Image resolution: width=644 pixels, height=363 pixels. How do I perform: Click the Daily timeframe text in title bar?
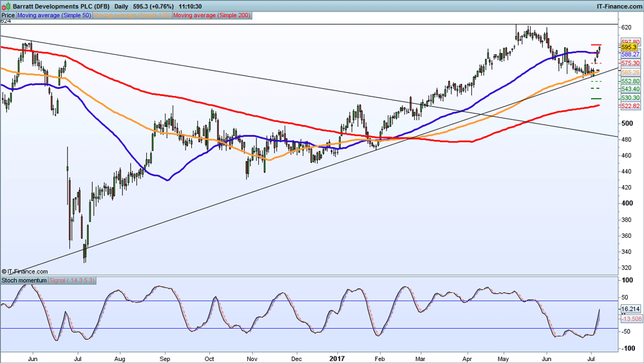click(x=122, y=6)
